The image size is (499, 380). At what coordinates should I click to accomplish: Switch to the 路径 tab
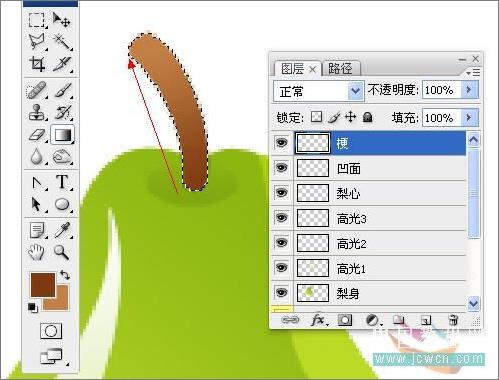click(x=340, y=69)
